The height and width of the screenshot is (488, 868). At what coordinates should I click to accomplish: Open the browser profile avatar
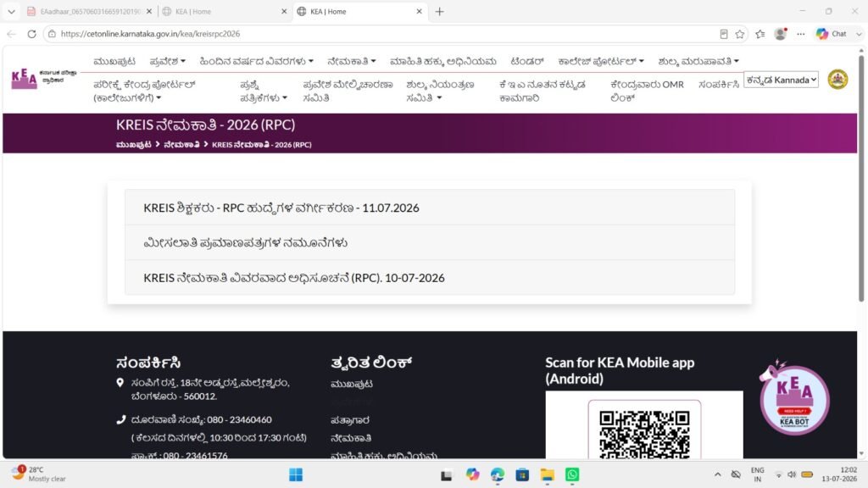(781, 34)
